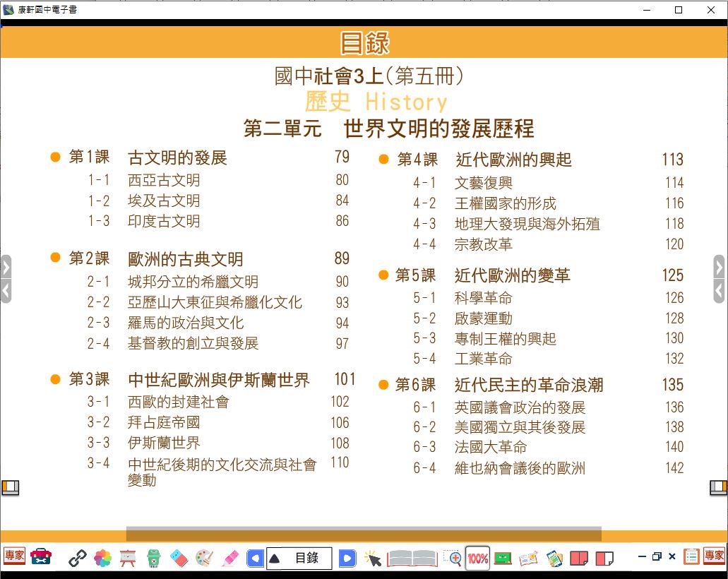Open the red toolbox icon

[41, 557]
